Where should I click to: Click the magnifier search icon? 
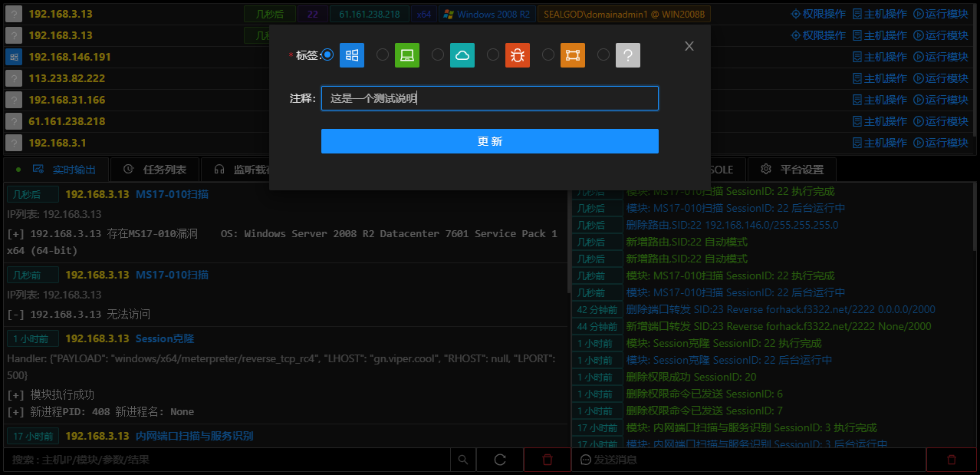point(462,460)
